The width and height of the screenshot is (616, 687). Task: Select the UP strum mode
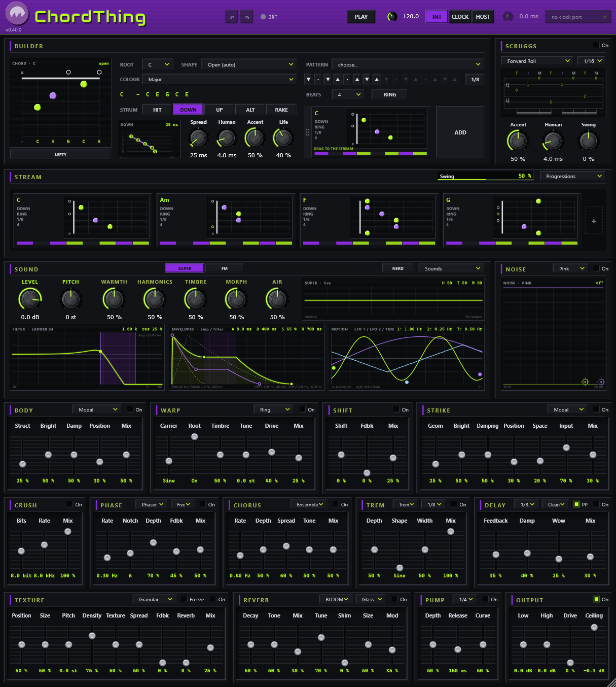(219, 110)
